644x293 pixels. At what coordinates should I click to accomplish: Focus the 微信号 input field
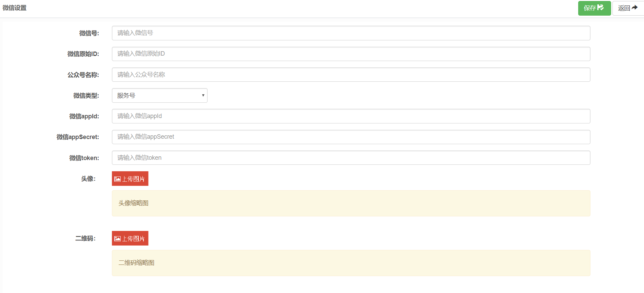(x=351, y=33)
